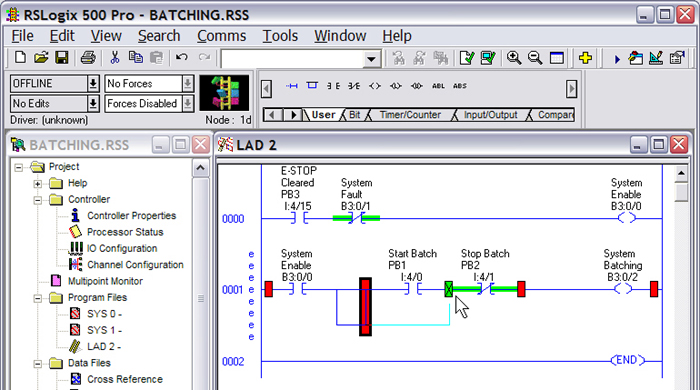Verify file with the first checkmark icon

467,58
